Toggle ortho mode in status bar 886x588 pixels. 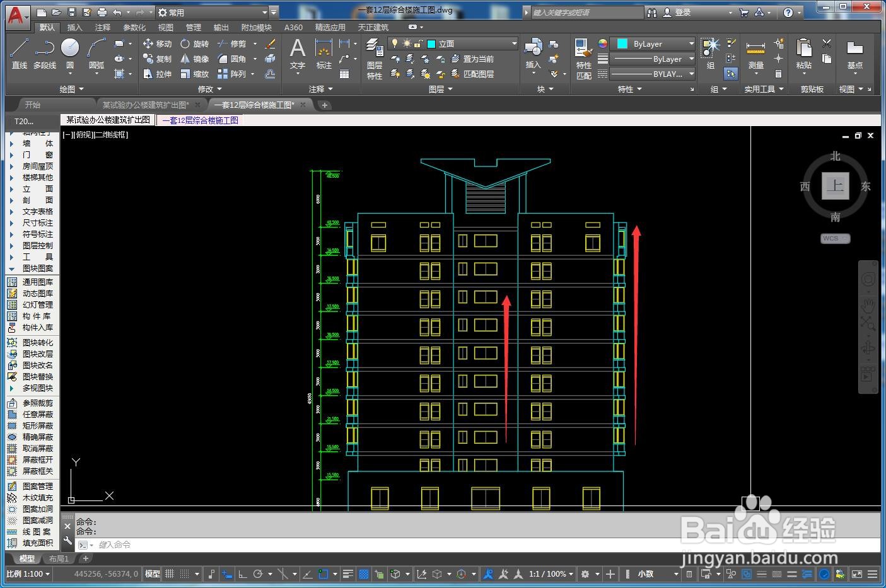pos(242,574)
